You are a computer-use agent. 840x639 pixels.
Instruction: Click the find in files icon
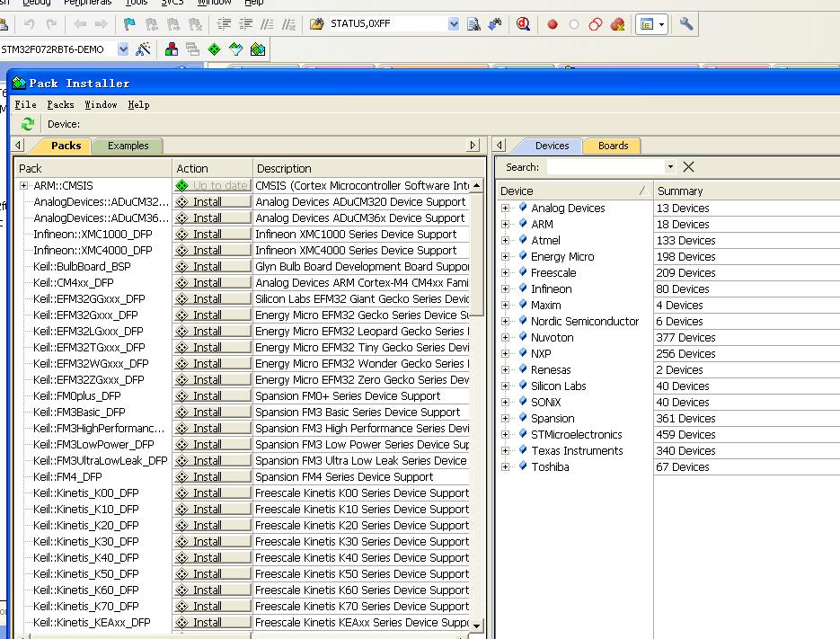click(473, 24)
